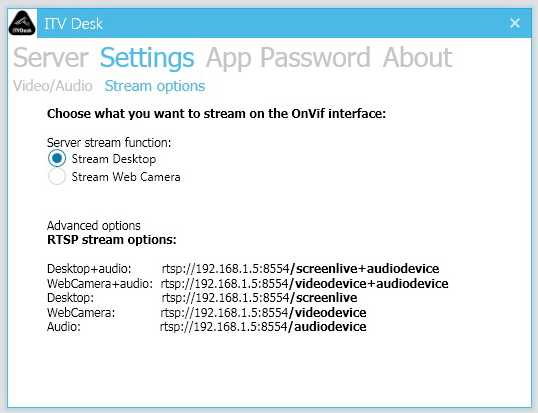Go to the About tab
The width and height of the screenshot is (538, 413).
point(417,58)
